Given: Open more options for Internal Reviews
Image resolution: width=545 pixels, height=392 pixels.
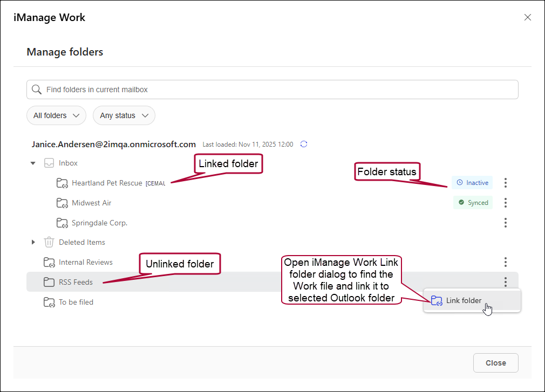Looking at the screenshot, I should 506,262.
